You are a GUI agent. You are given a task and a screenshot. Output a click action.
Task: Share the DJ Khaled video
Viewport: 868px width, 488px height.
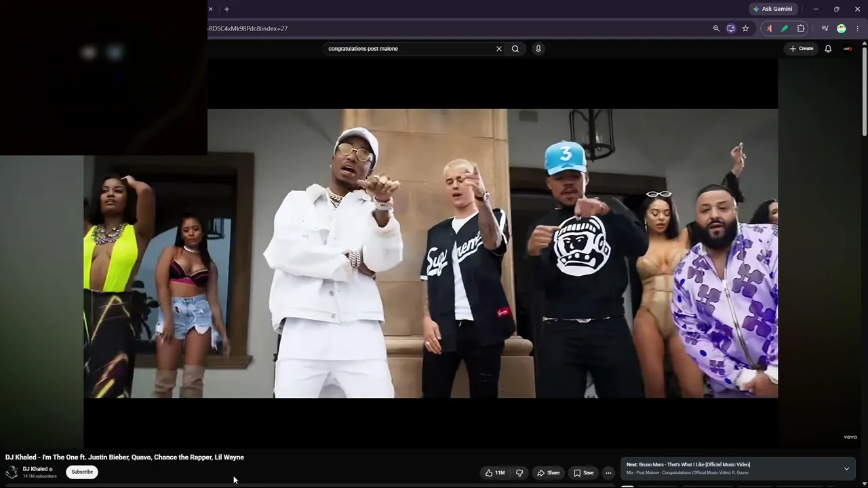(x=548, y=473)
